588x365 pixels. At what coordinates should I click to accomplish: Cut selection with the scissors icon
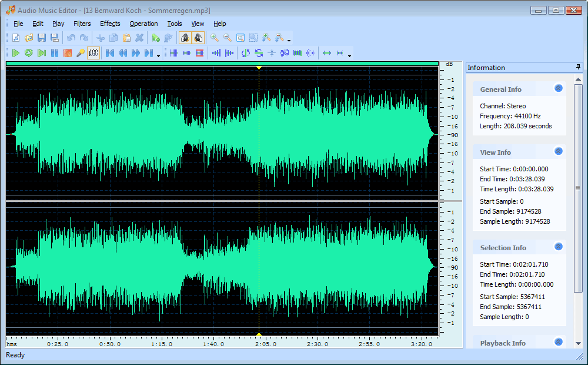pyautogui.click(x=101, y=38)
